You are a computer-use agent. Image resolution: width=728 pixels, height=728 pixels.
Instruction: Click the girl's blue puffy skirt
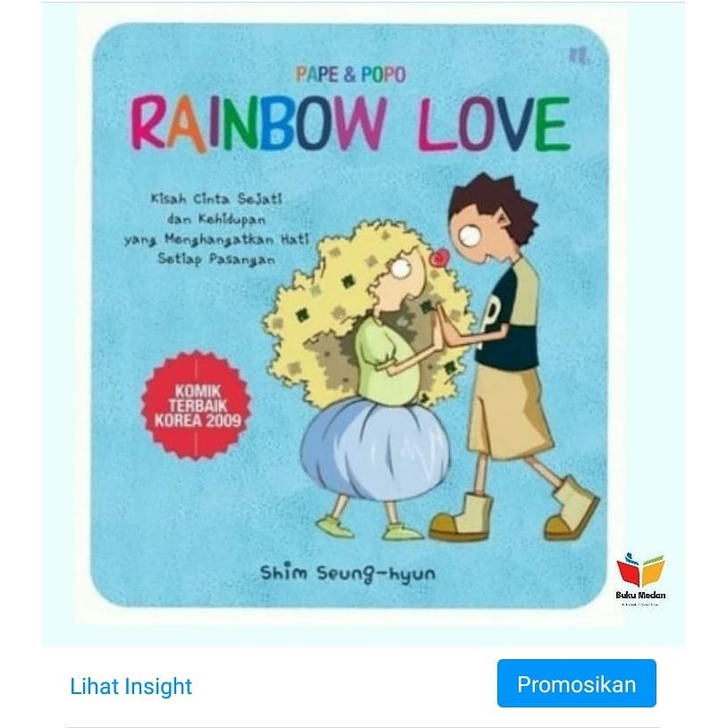[x=375, y=449]
